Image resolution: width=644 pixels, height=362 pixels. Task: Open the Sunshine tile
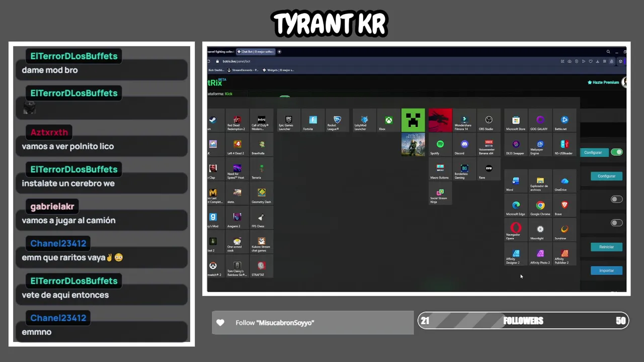[x=565, y=230]
